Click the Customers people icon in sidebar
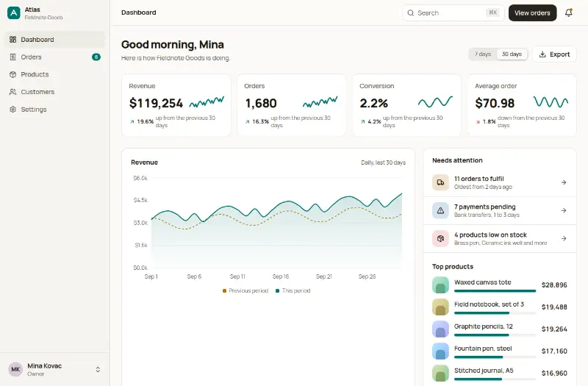588x386 pixels. (x=12, y=92)
